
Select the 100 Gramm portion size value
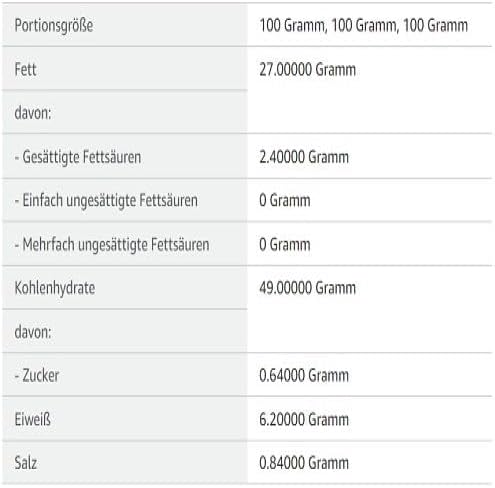point(363,25)
